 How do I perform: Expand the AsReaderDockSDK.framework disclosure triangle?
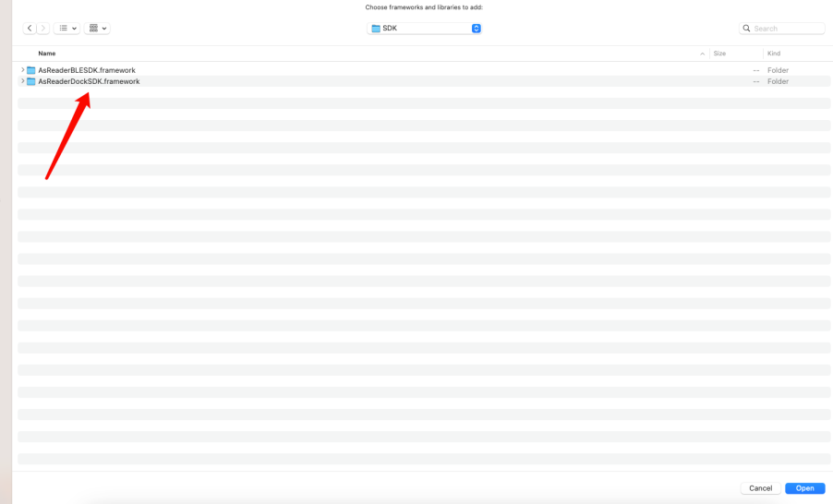23,81
